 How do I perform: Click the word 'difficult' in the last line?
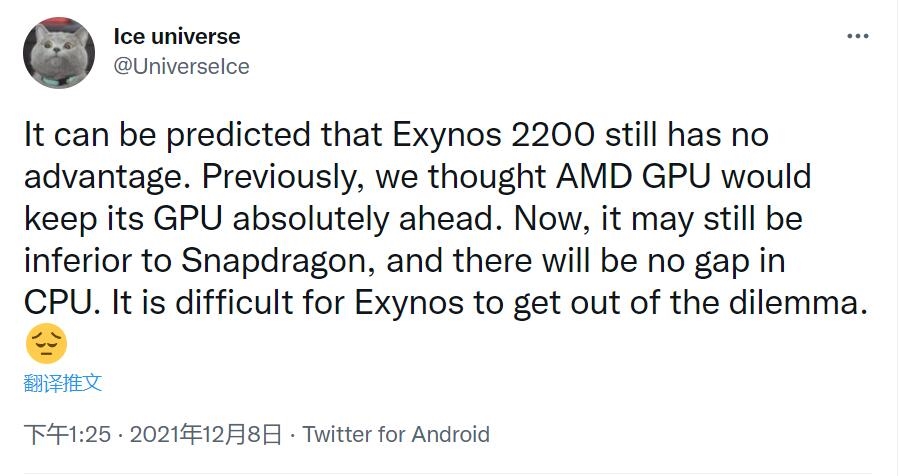[x=234, y=303]
